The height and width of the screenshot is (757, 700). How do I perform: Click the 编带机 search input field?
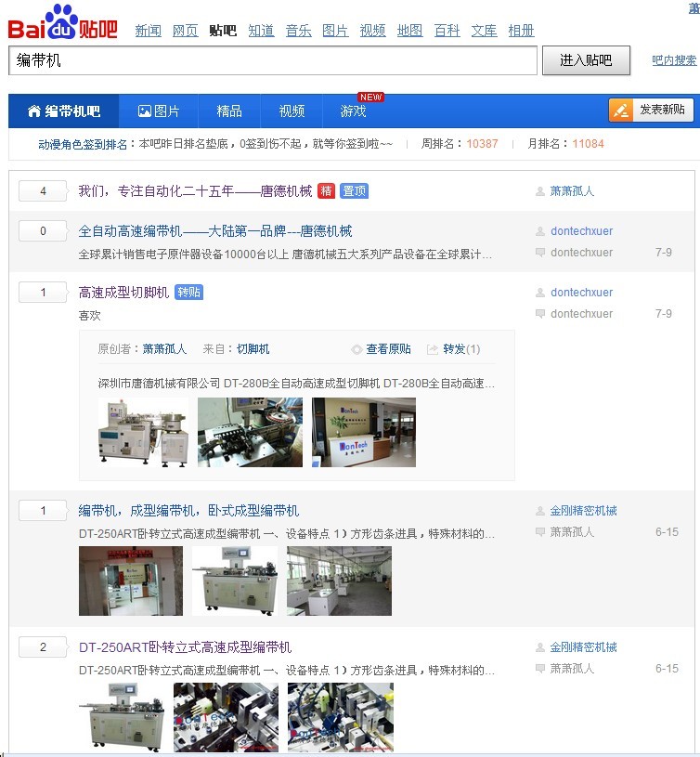(x=273, y=60)
